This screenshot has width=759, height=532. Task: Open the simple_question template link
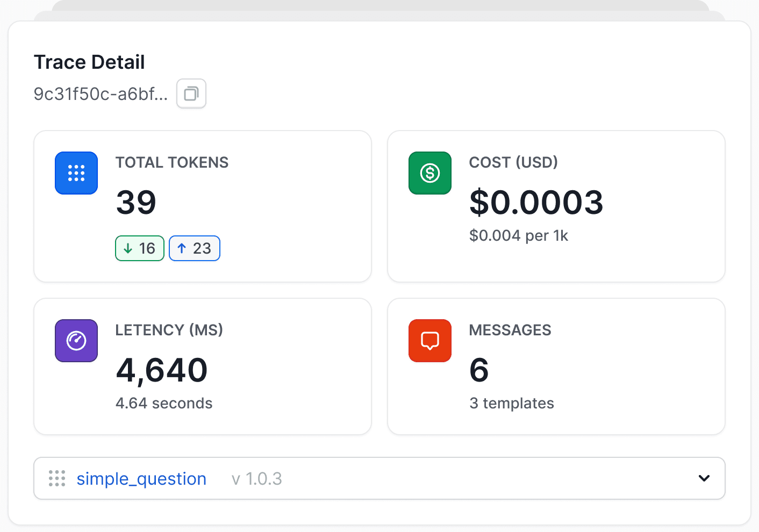tap(141, 478)
